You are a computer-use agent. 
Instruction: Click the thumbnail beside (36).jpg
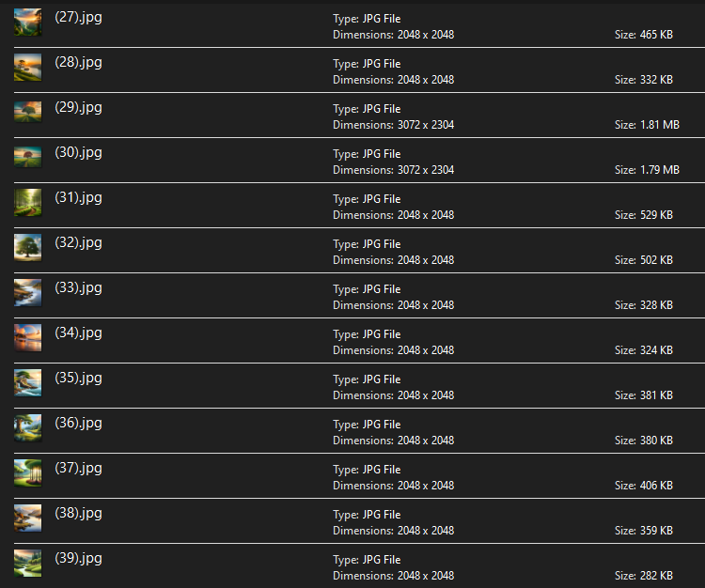pyautogui.click(x=27, y=427)
